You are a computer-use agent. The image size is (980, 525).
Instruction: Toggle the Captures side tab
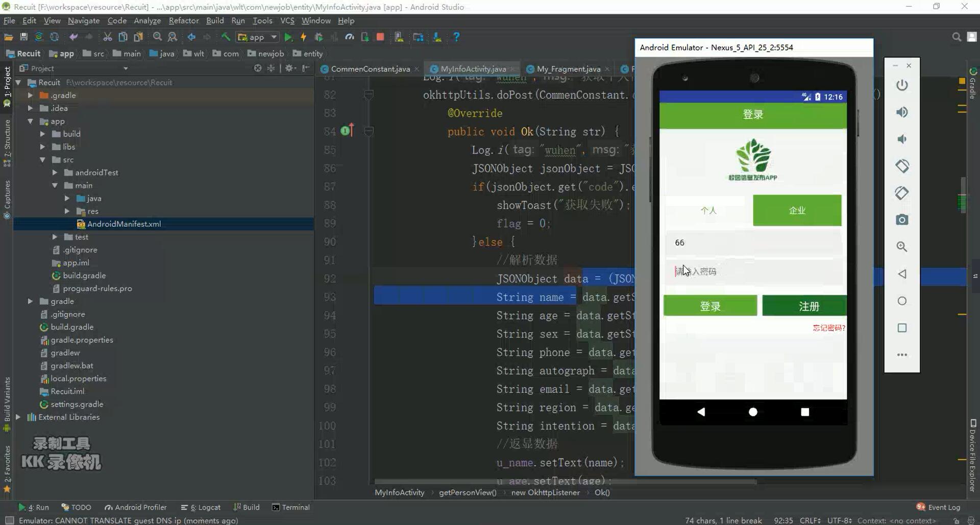coord(7,199)
